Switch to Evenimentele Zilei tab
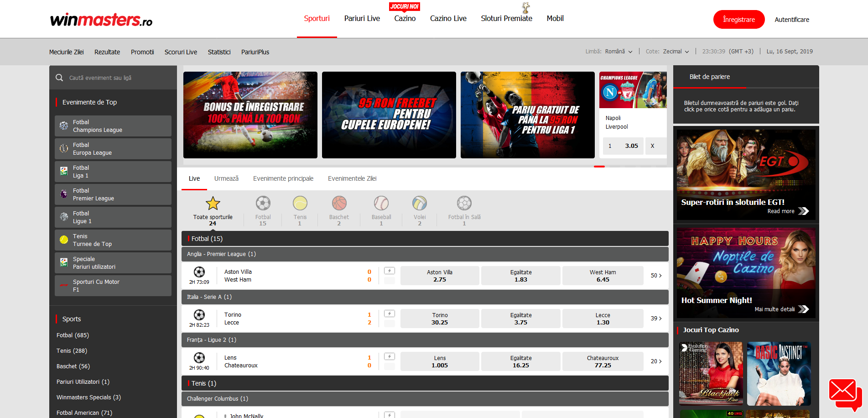The image size is (868, 418). tap(352, 178)
